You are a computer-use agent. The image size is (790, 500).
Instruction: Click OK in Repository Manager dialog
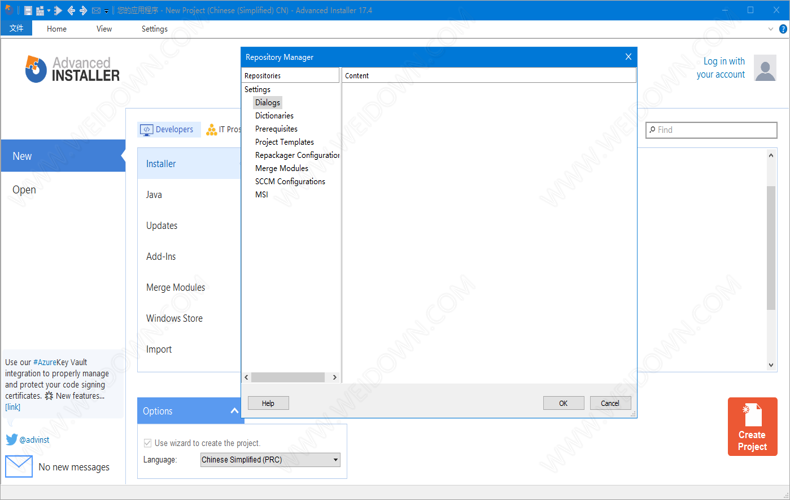tap(563, 403)
